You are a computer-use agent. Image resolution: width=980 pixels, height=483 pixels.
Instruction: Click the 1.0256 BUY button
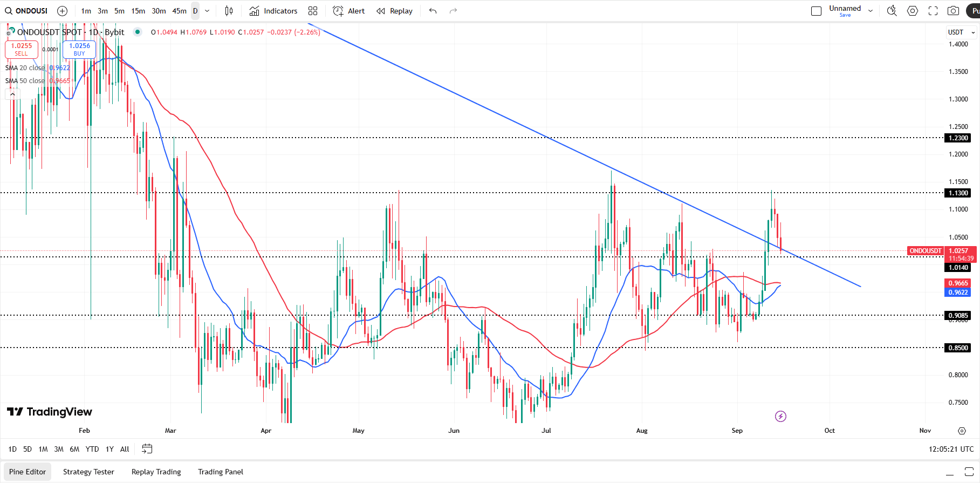(x=79, y=49)
